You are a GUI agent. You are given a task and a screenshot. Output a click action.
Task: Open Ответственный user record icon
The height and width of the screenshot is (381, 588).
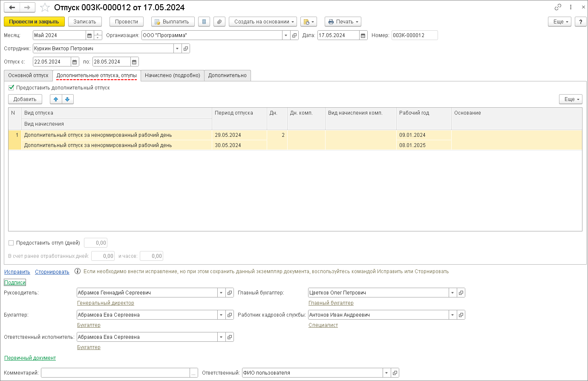click(x=395, y=373)
